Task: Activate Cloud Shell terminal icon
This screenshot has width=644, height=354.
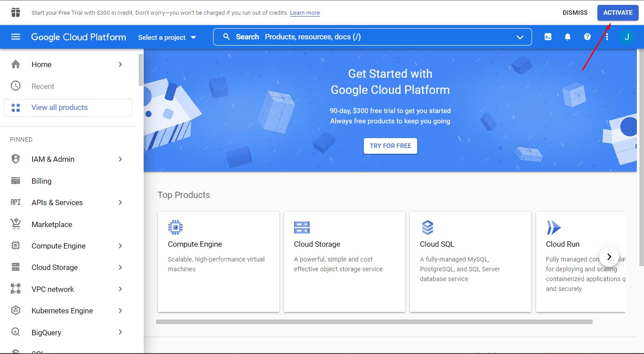Action: click(548, 37)
